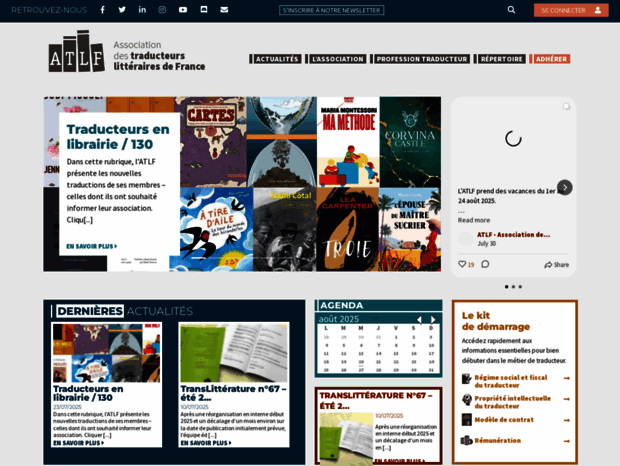Open the Profession traducteur menu
Screen dimensions: 620x466
point(422,59)
